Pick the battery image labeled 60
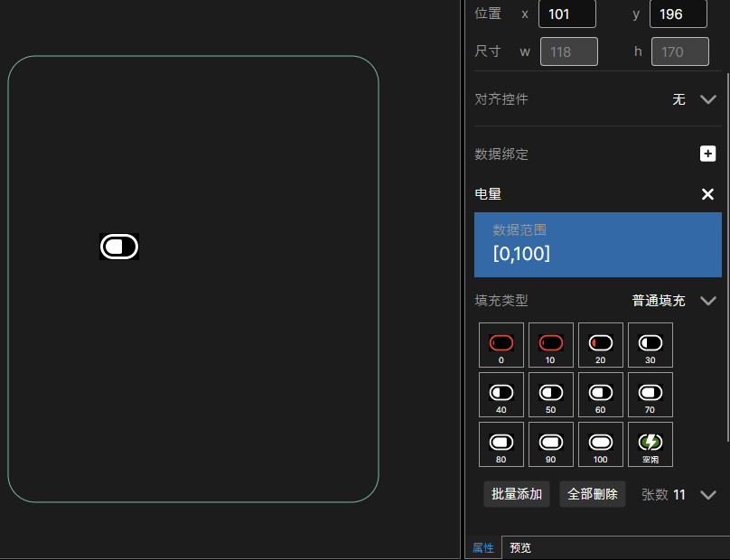730x560 pixels. click(601, 395)
